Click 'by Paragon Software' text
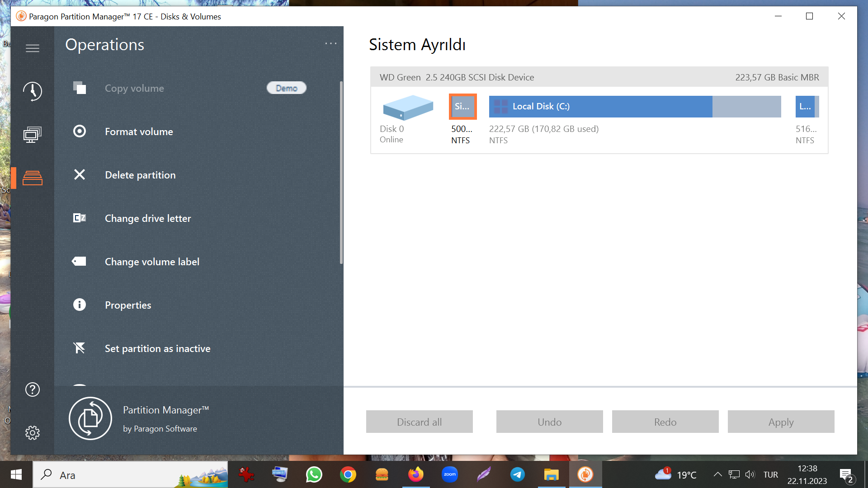The image size is (868, 488). 160,428
